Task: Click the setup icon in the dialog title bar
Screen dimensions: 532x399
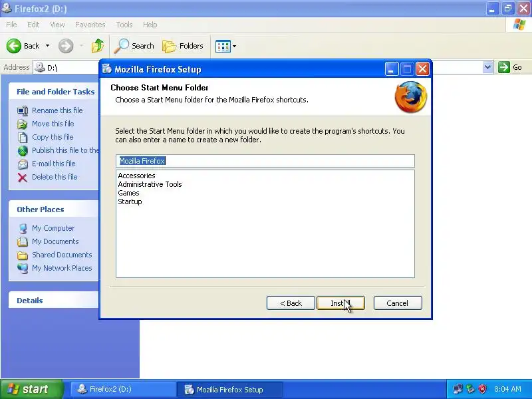Action: [107, 69]
